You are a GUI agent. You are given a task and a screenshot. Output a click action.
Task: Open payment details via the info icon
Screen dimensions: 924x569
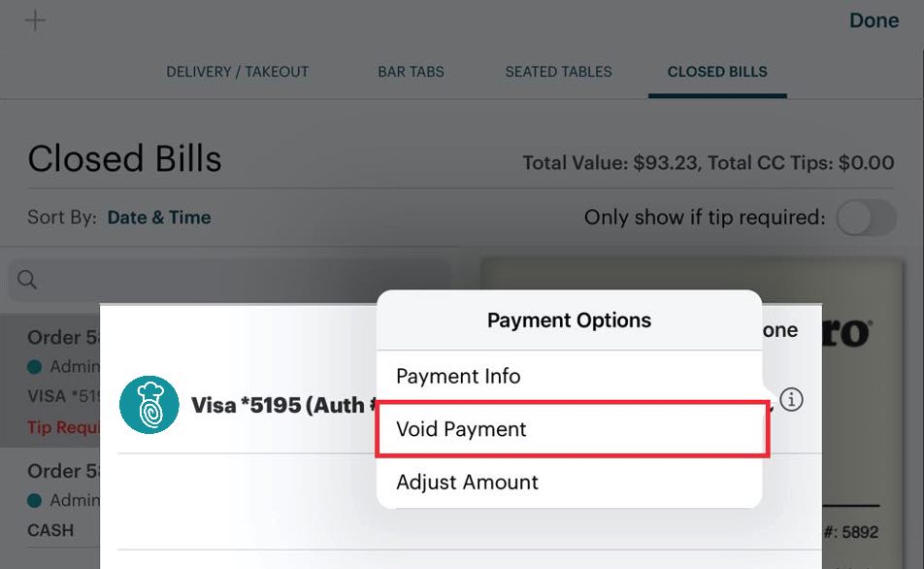(791, 399)
